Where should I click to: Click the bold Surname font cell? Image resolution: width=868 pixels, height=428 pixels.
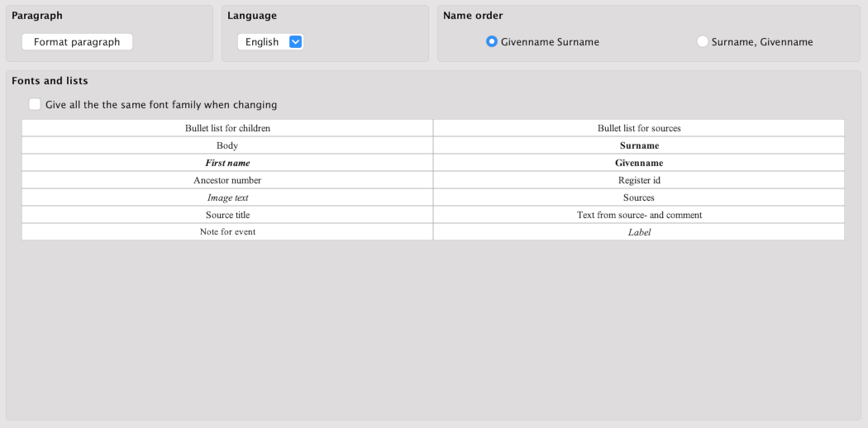click(638, 145)
